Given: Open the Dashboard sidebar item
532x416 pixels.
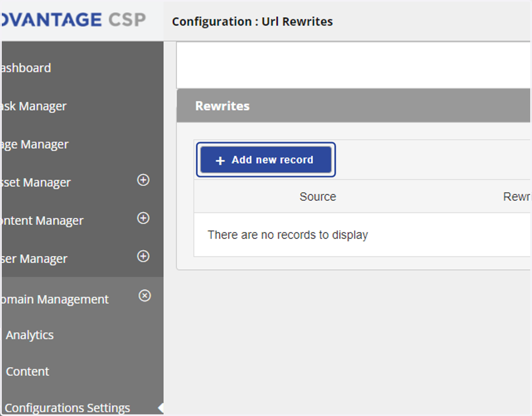Looking at the screenshot, I should (x=26, y=68).
